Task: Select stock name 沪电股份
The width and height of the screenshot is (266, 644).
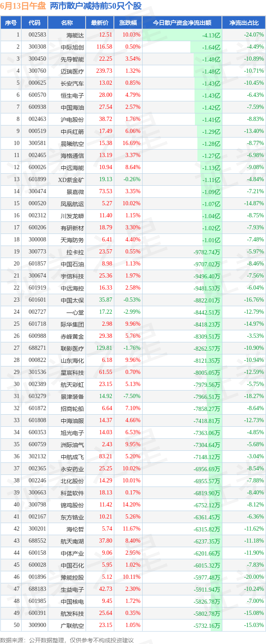Action: coord(72,119)
